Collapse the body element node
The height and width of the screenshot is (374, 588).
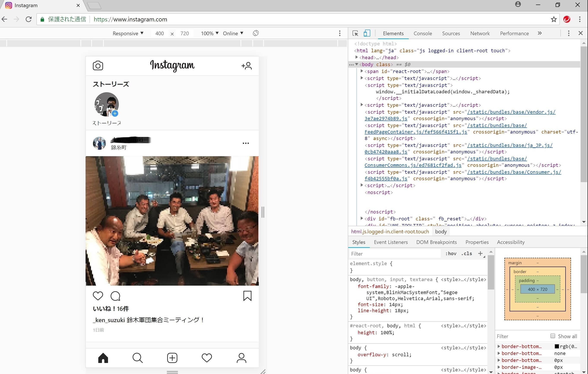(x=356, y=64)
